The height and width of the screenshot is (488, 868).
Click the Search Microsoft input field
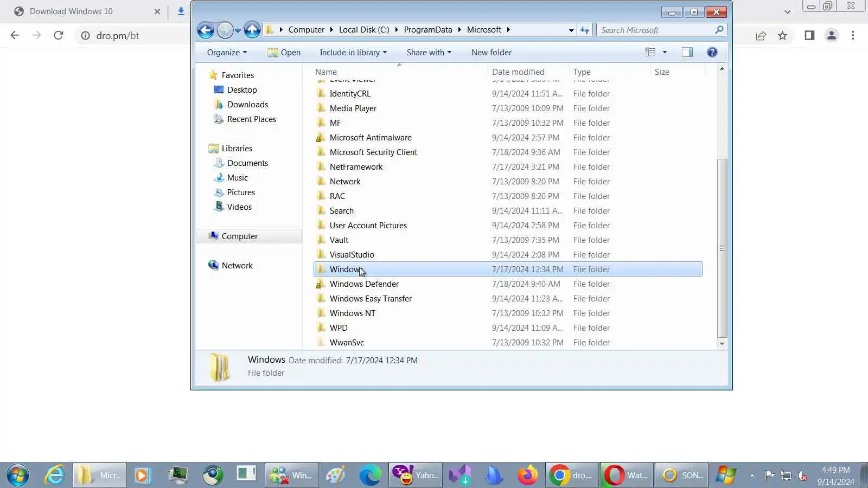[656, 30]
